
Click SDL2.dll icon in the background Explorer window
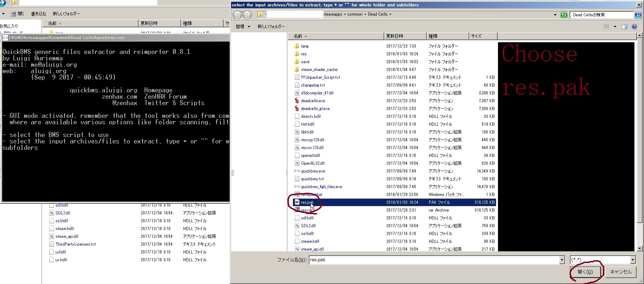click(51, 213)
